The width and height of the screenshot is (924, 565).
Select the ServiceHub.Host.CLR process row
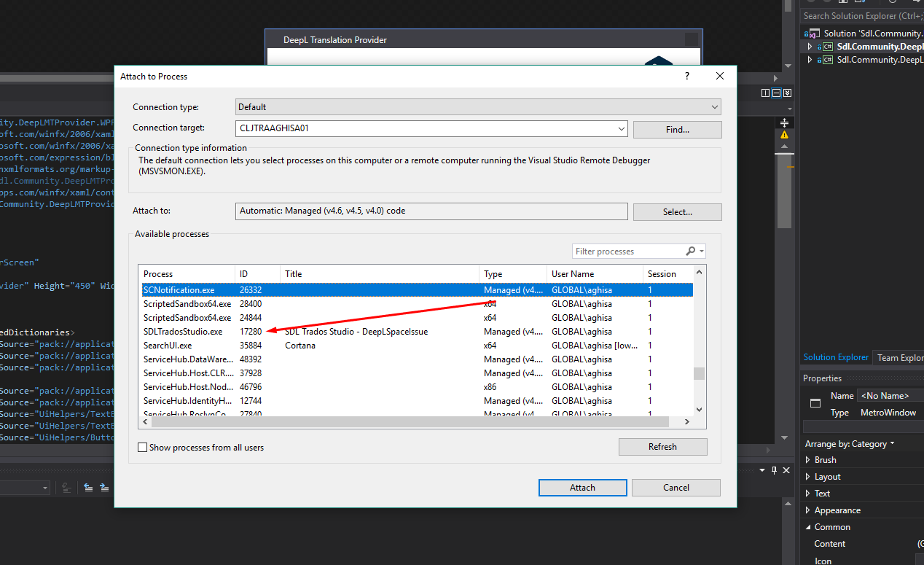point(416,373)
